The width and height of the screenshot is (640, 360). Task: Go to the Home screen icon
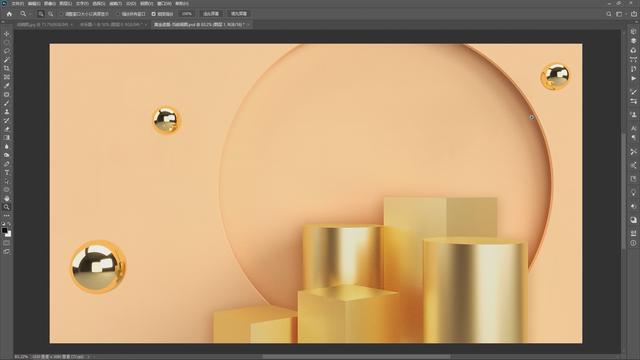pos(9,14)
